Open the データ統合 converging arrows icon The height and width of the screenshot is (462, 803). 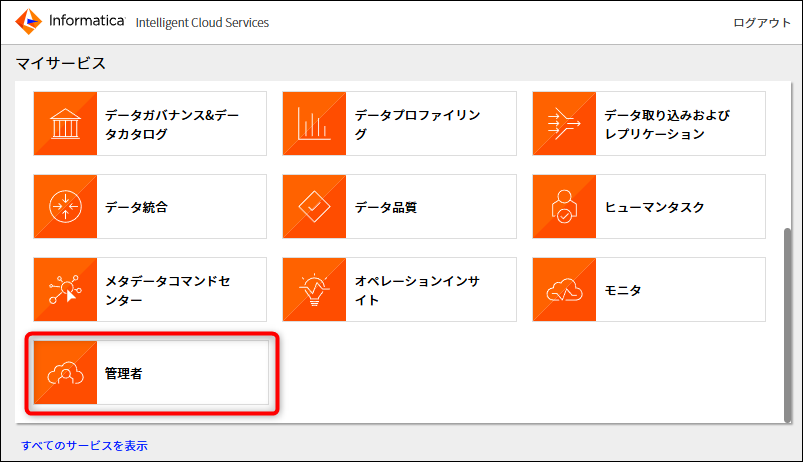pos(65,206)
